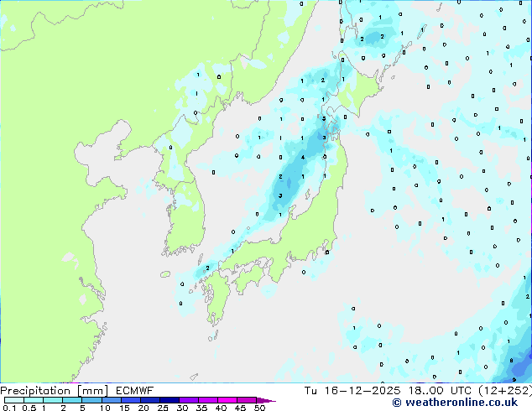Click the 45–50 mm legend color box
Viewport: 532px width, 411px height.
click(247, 400)
